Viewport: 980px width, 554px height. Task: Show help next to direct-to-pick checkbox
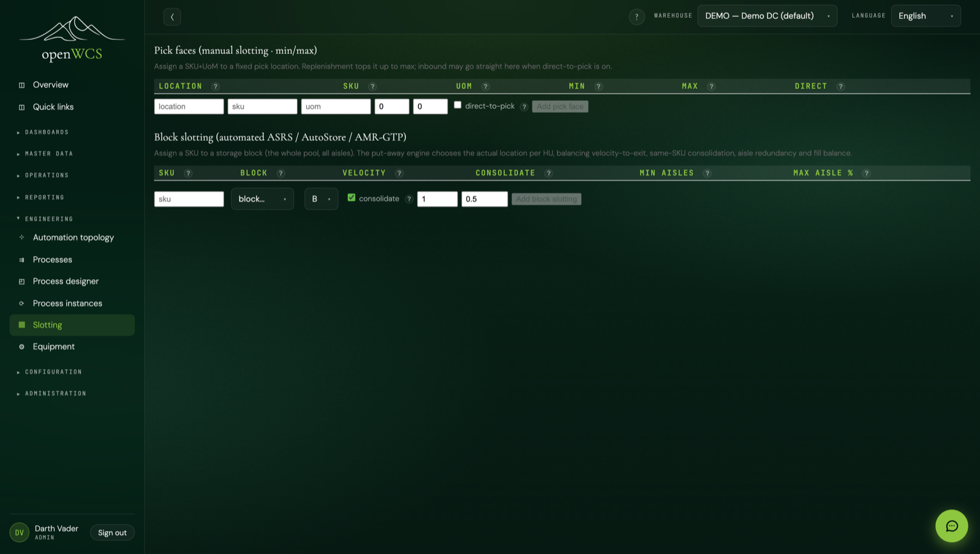524,107
